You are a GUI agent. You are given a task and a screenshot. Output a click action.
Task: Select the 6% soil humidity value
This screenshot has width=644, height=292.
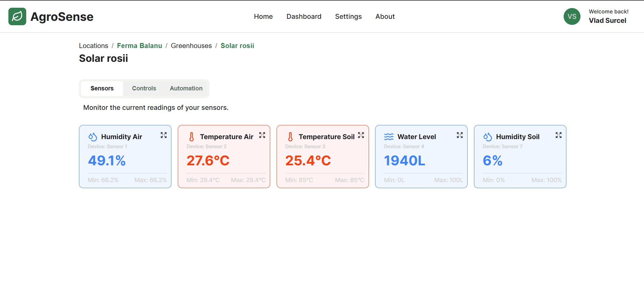point(492,161)
